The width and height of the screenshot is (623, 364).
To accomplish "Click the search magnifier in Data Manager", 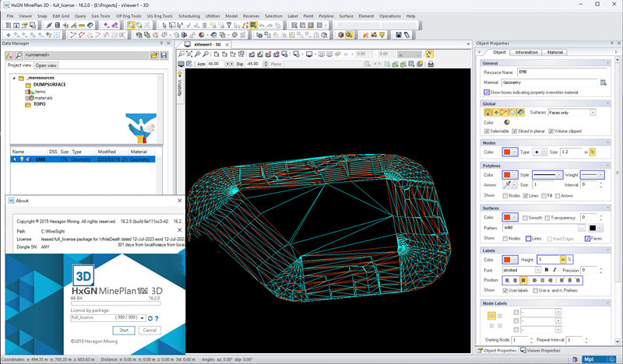I will (19, 55).
